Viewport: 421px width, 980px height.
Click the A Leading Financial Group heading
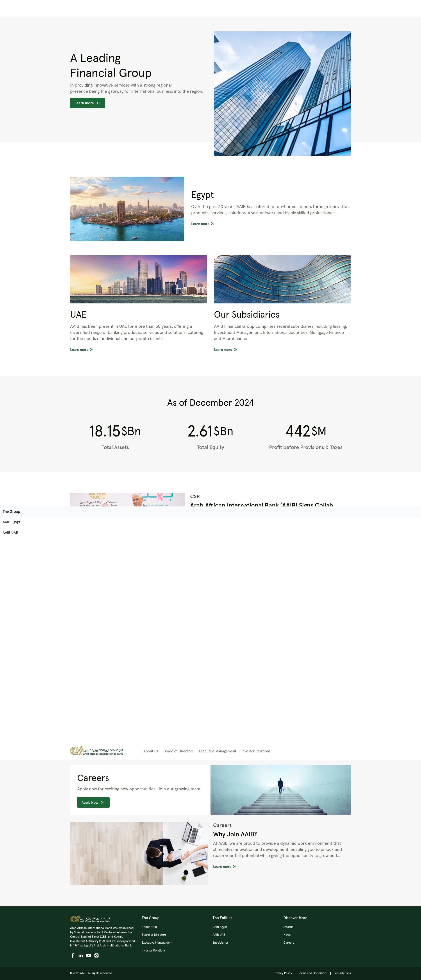click(111, 65)
